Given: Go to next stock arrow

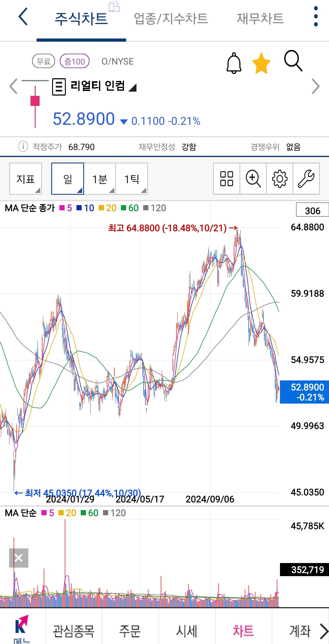Looking at the screenshot, I should [316, 86].
